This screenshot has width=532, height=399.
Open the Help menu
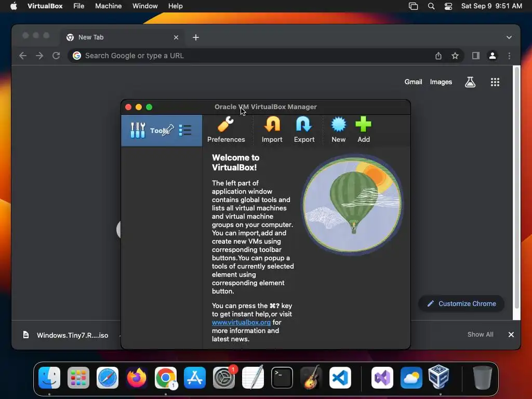click(176, 6)
